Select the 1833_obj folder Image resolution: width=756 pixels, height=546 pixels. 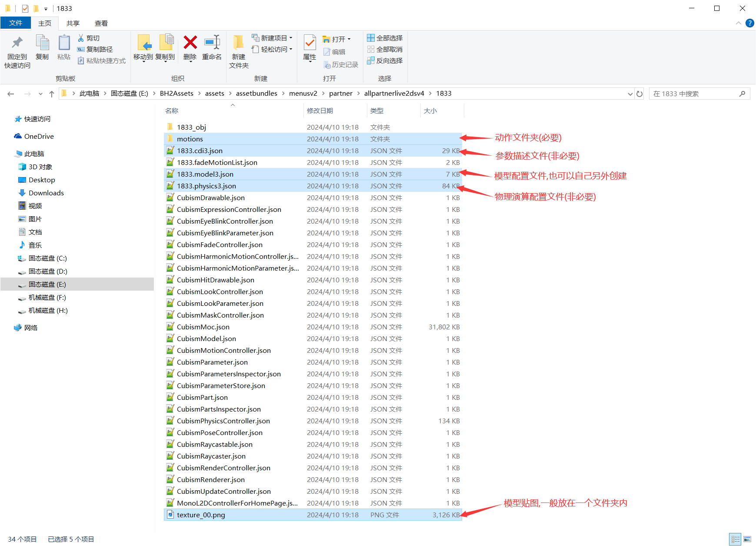[313, 127]
